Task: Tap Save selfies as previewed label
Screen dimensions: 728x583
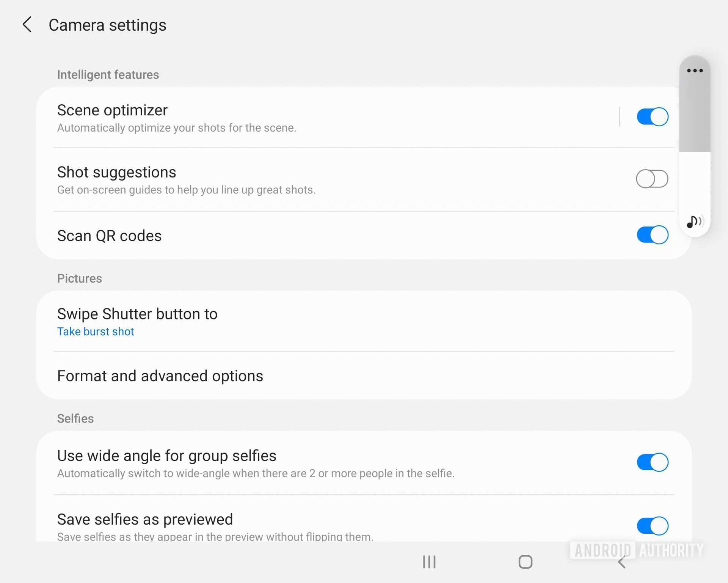Action: 145,519
